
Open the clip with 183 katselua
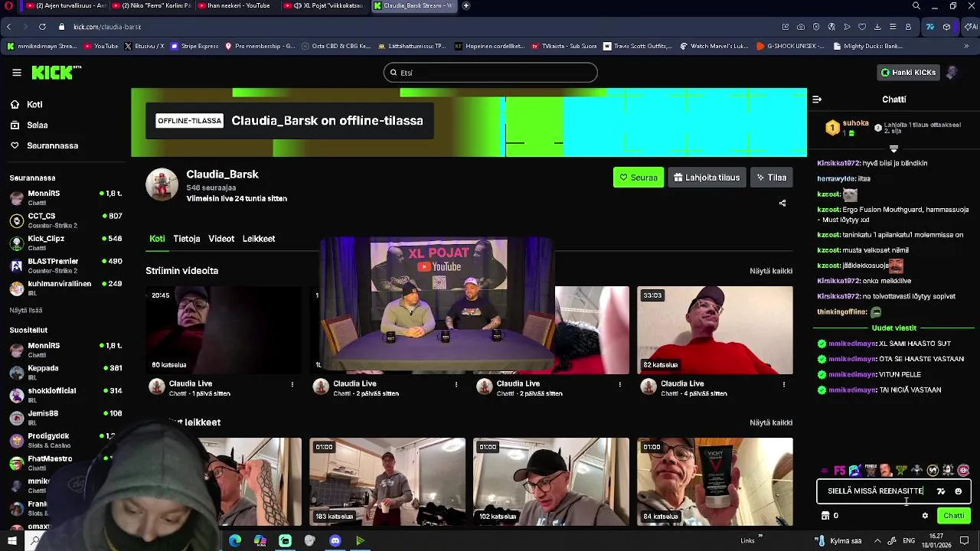pyautogui.click(x=387, y=481)
